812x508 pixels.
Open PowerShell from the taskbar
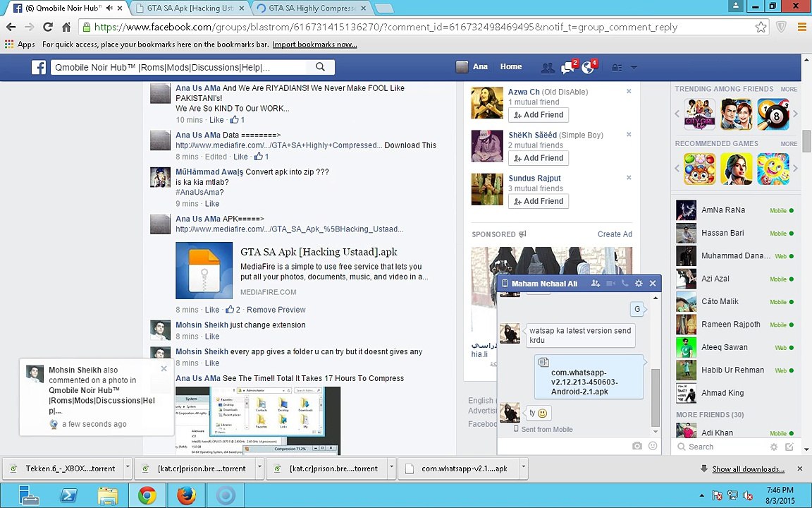coord(68,495)
